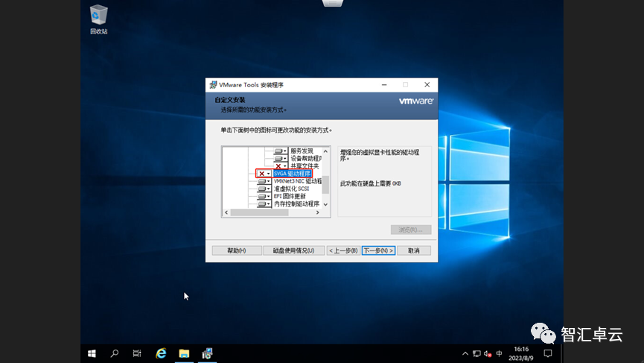Open the 回收站 recycle bin icon
644x363 pixels.
coord(98,19)
